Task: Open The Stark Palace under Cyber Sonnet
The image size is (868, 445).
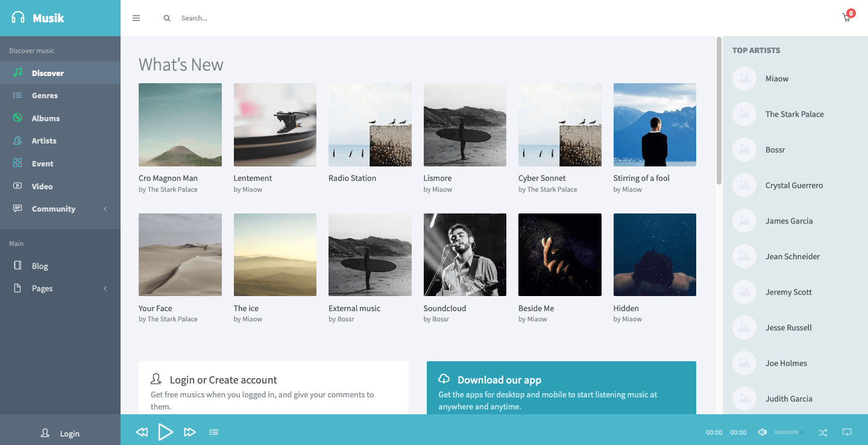Action: pos(552,189)
